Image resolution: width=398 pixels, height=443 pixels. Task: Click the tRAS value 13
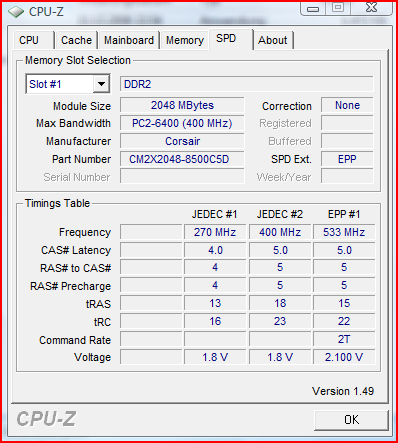click(x=215, y=303)
